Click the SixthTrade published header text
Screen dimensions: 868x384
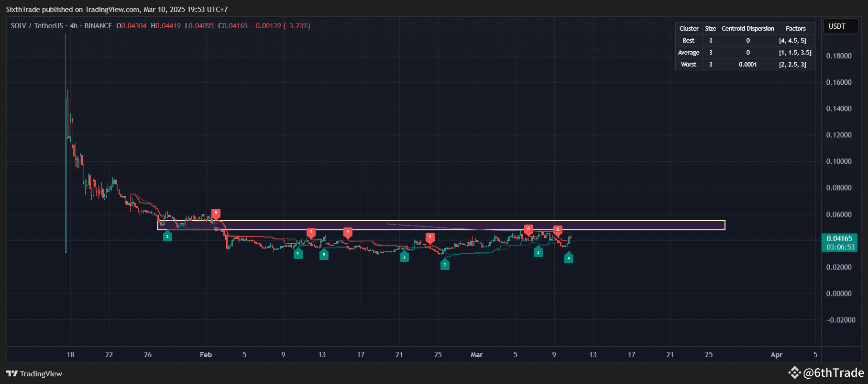tap(117, 10)
